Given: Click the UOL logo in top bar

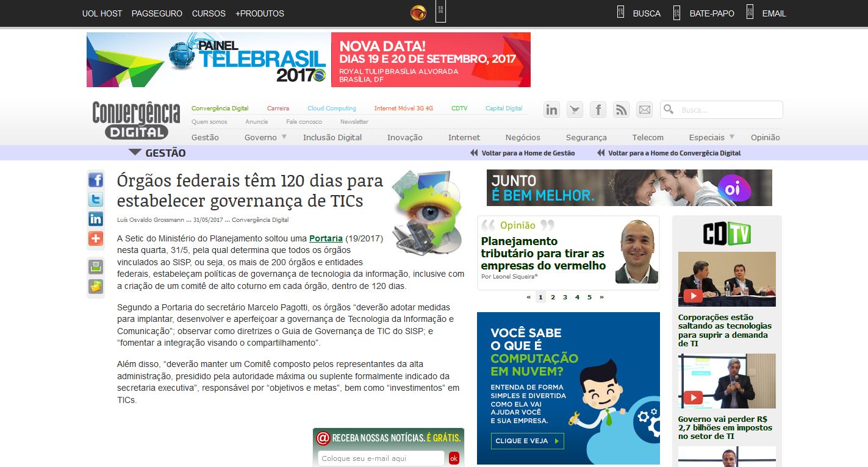Looking at the screenshot, I should [x=418, y=13].
